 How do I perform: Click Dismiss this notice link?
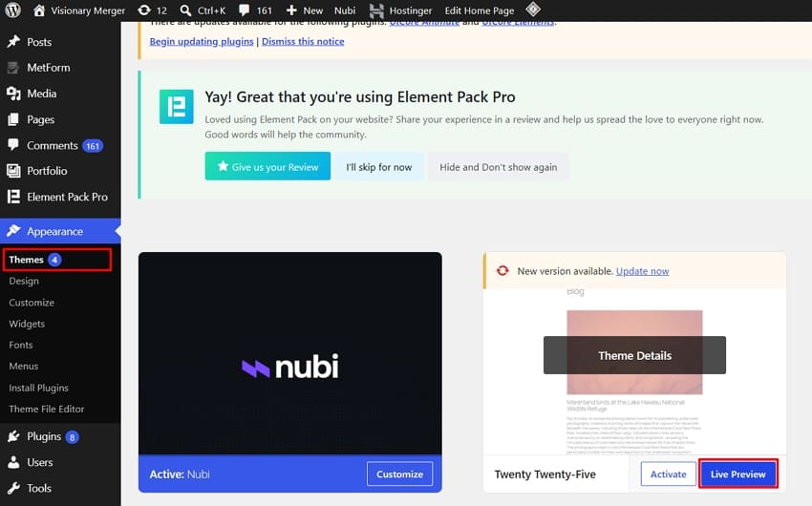(303, 41)
